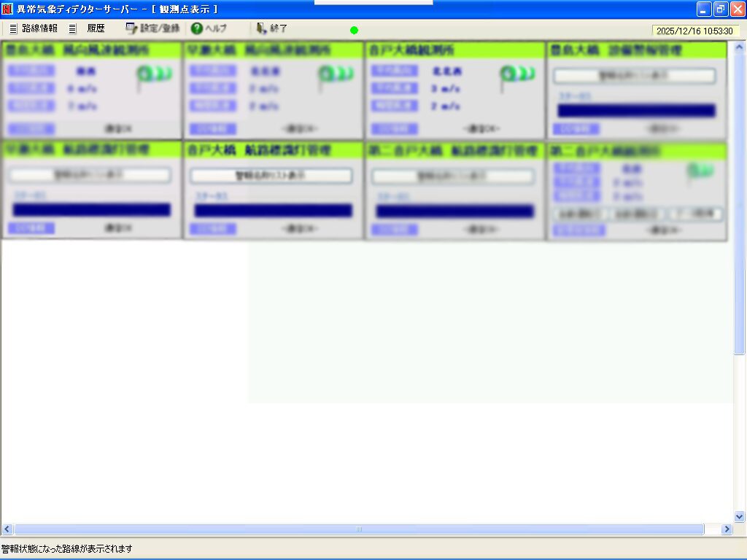Viewport: 747px width, 560px height.
Task: Click the vertical scrollbar's down arrow
Action: 740,516
